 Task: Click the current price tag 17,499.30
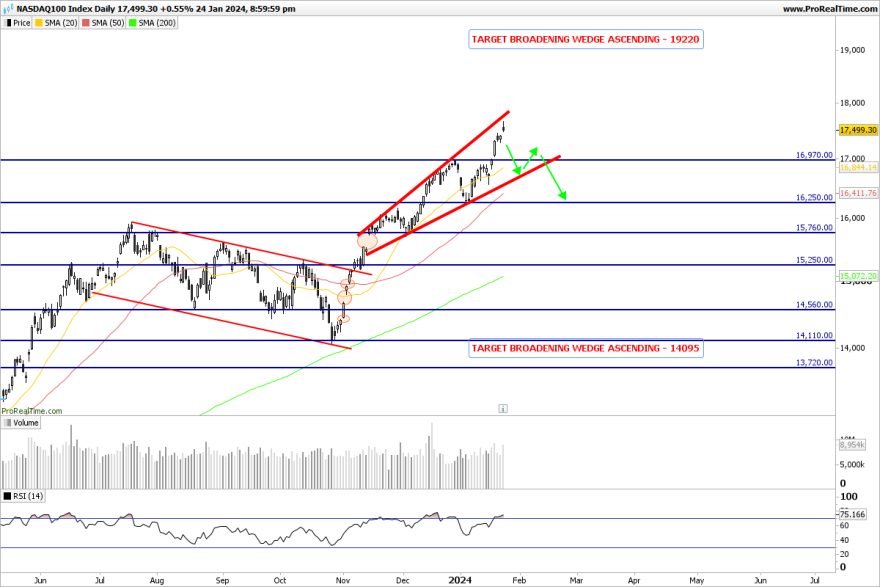tap(858, 130)
